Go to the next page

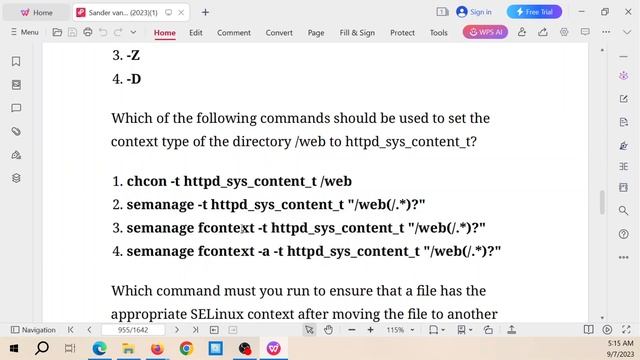click(x=177, y=330)
